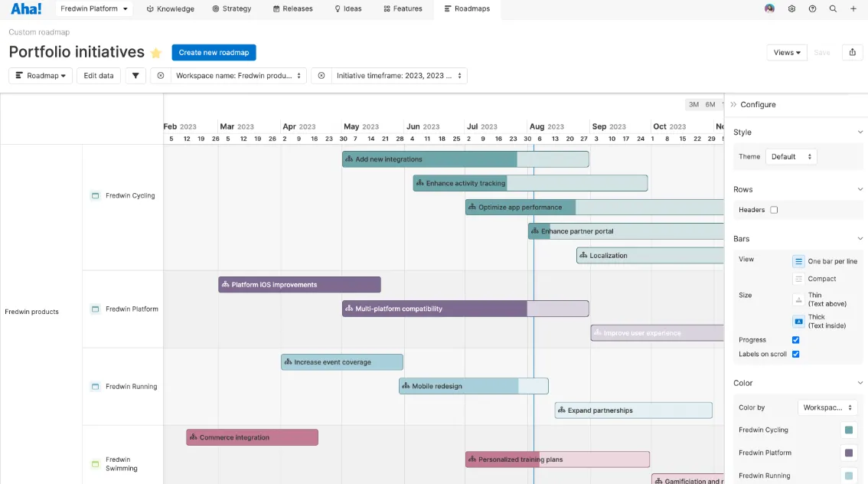Viewport: 868px width, 484px height.
Task: Collapse the Bars section
Action: tap(860, 239)
